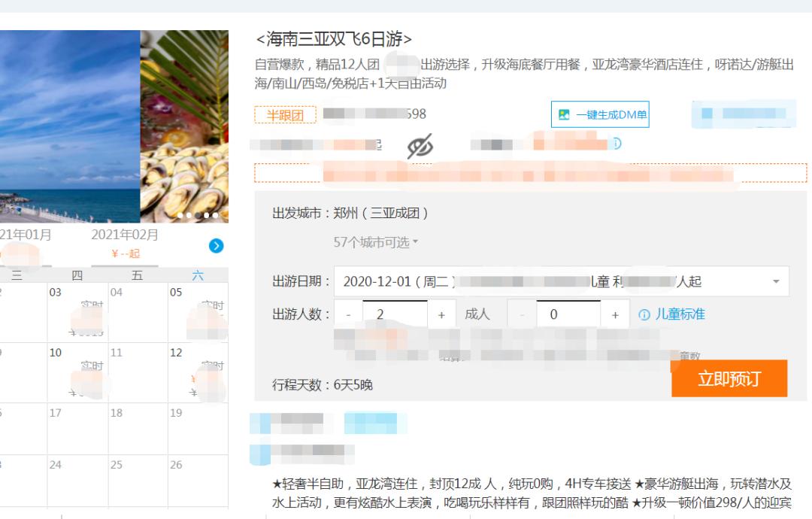Click the plus icon to increase child count
Screen dimensions: 812x519
pyautogui.click(x=616, y=314)
